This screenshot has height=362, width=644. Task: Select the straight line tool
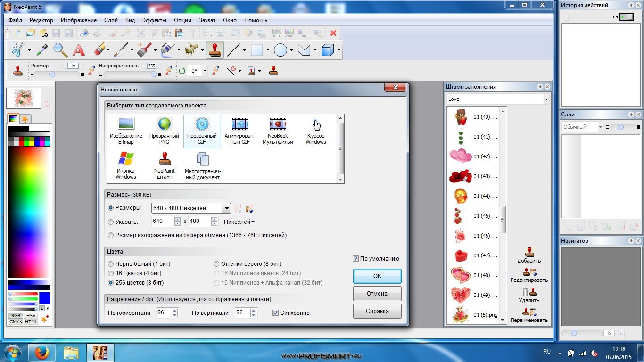[x=233, y=49]
